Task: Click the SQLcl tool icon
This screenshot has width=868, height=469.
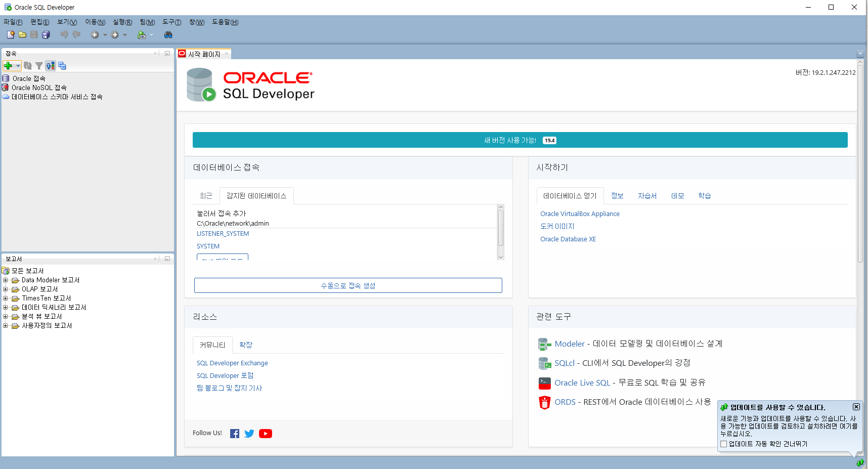Action: pyautogui.click(x=545, y=363)
